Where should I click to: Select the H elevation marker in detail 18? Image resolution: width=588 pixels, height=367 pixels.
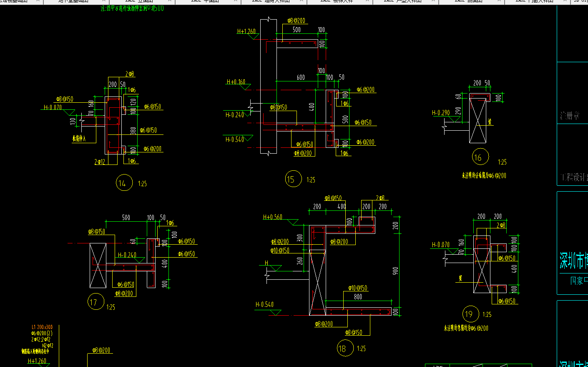point(267,263)
